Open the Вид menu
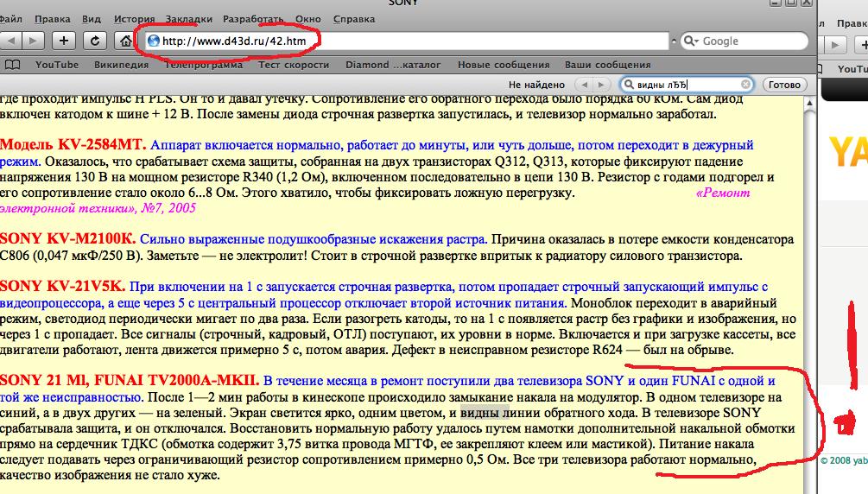Screen dimensions: 868x494 point(92,19)
